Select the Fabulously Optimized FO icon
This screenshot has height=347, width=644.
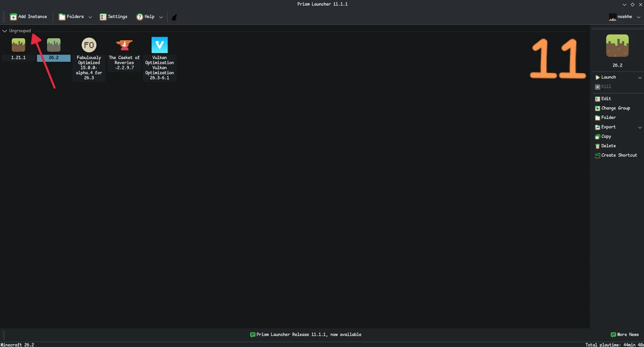89,45
